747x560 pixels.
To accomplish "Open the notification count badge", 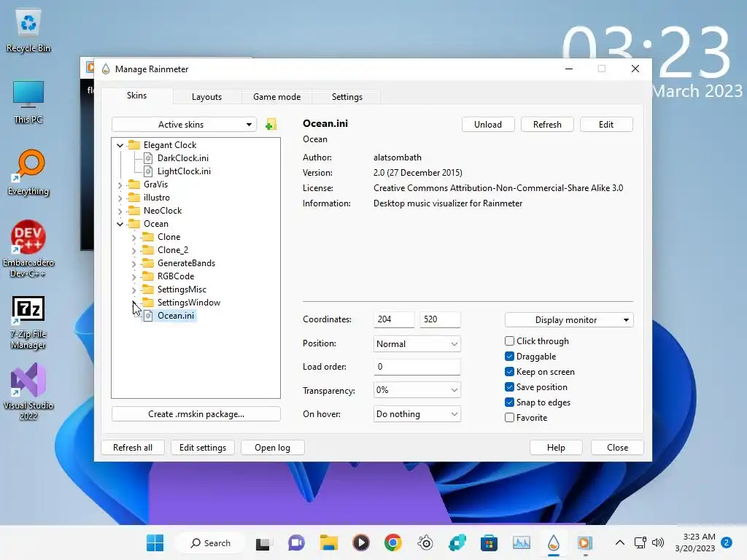I will [x=727, y=542].
